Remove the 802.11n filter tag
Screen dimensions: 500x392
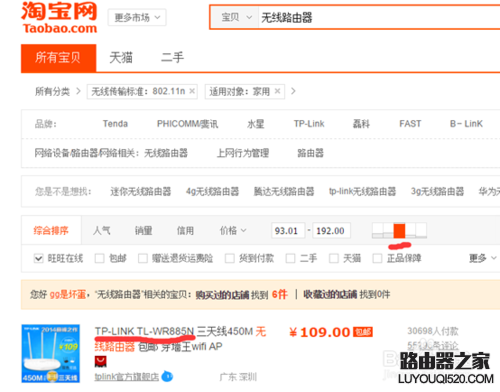pyautogui.click(x=192, y=91)
